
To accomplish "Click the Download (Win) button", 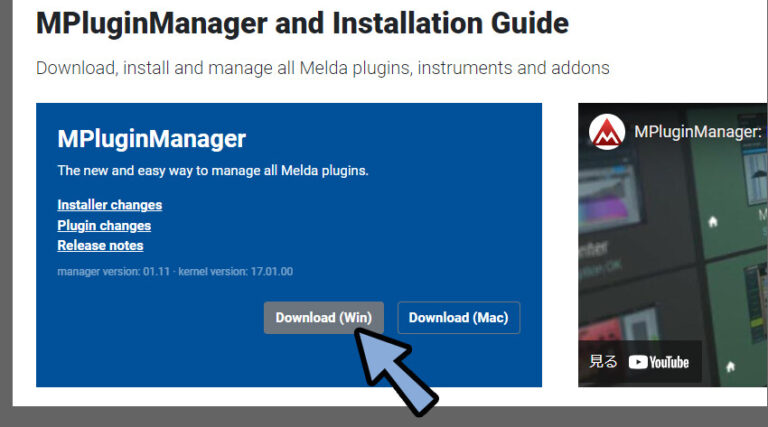I will point(323,318).
